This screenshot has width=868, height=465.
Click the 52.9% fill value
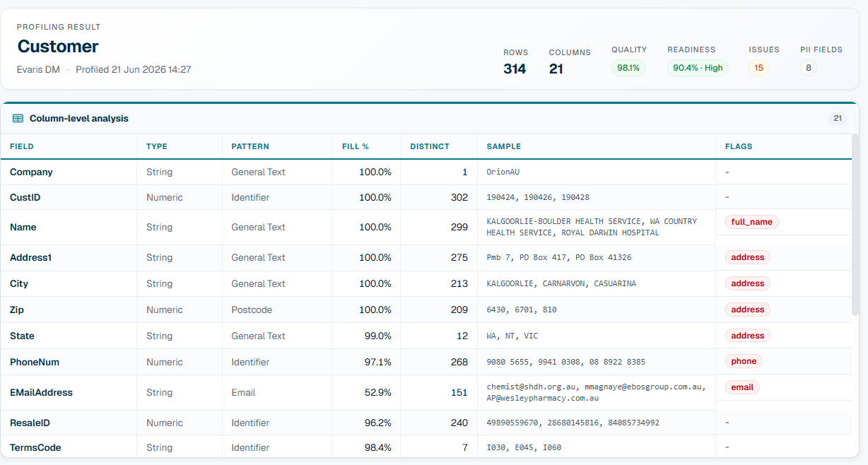point(378,393)
